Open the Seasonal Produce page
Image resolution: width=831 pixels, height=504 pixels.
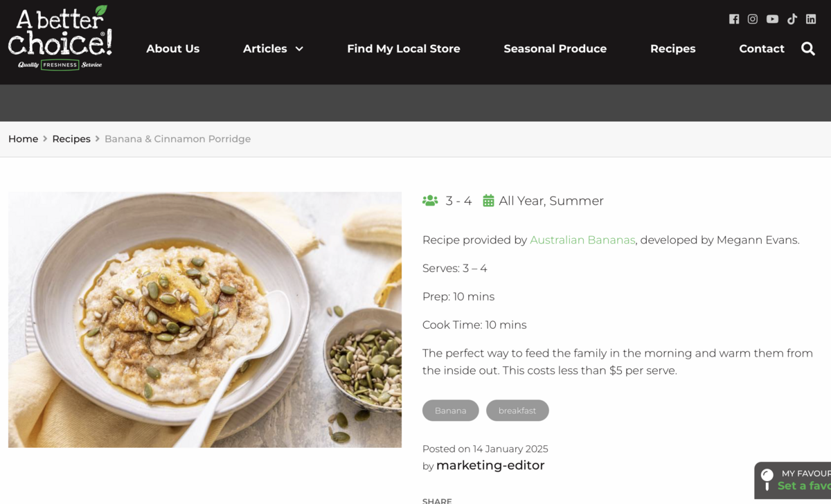(555, 48)
